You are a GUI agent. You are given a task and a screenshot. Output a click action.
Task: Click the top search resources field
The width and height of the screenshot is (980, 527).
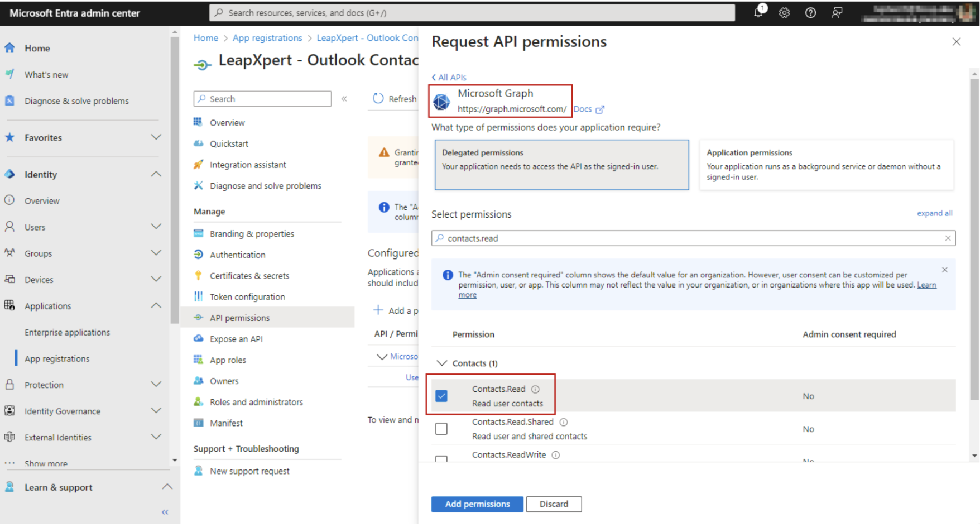pos(472,13)
